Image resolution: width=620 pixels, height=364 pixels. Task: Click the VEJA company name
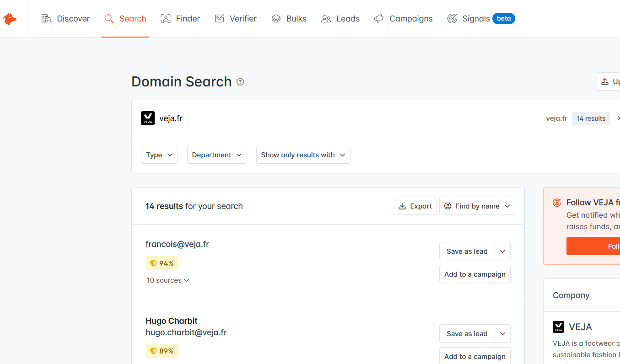580,327
